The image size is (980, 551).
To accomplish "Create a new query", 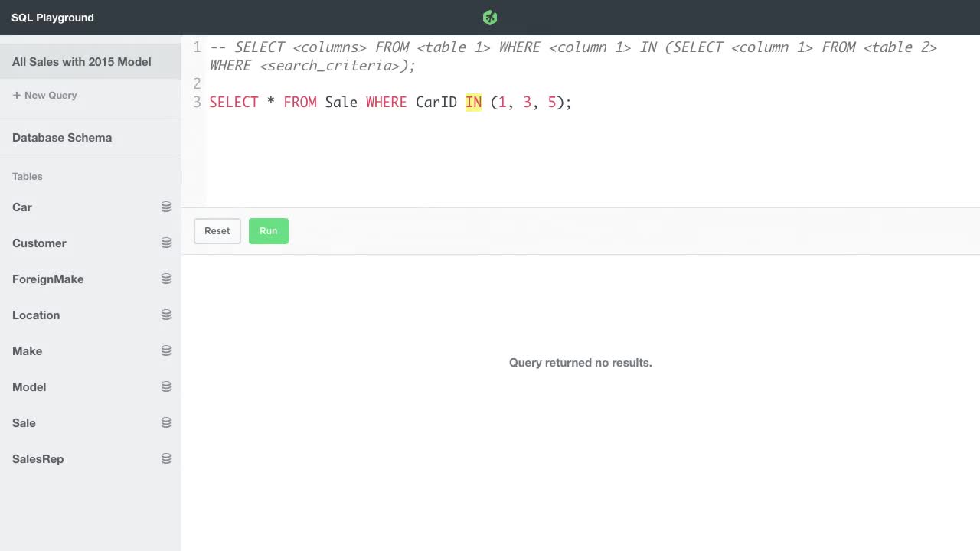I will click(44, 95).
